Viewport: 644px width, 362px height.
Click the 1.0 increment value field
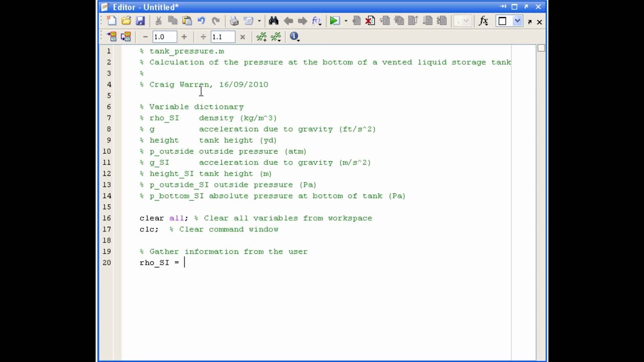point(165,37)
